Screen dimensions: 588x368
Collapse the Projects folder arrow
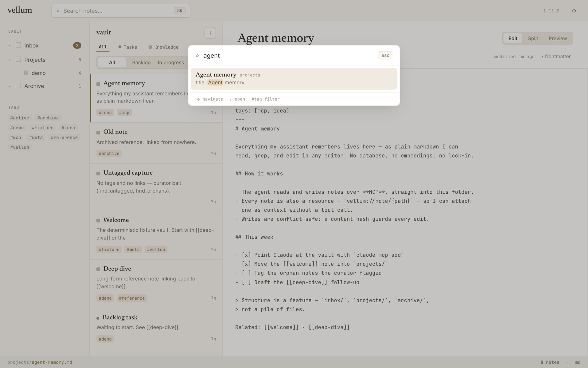tap(9, 60)
